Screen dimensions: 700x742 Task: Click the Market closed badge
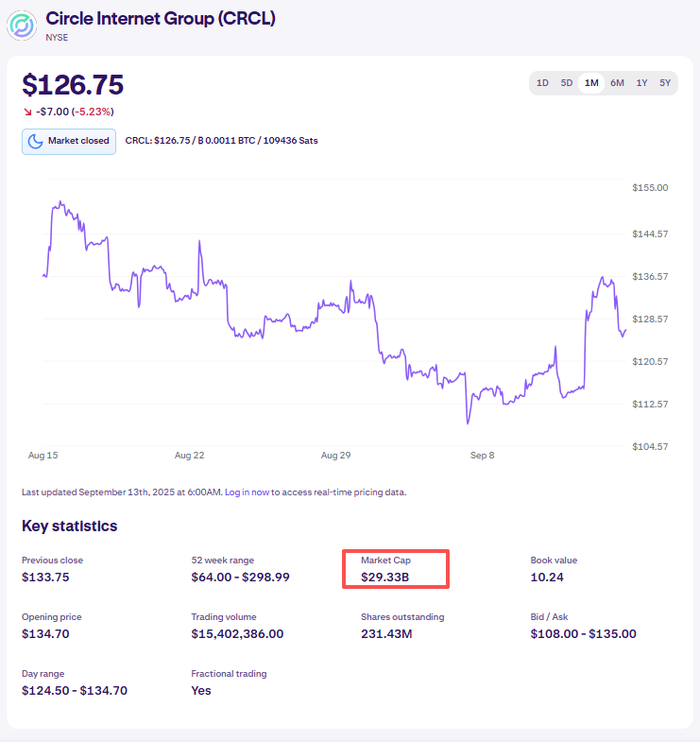tap(69, 142)
